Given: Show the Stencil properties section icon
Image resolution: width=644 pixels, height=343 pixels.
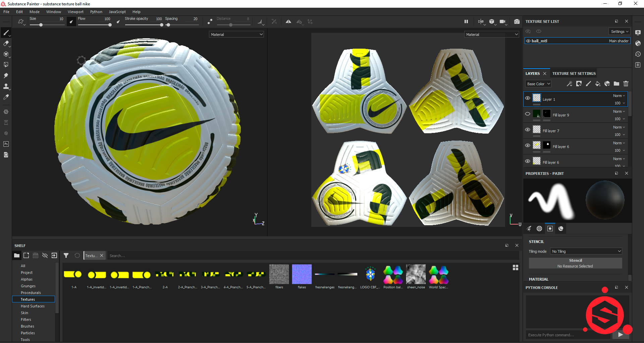Looking at the screenshot, I should (x=550, y=229).
